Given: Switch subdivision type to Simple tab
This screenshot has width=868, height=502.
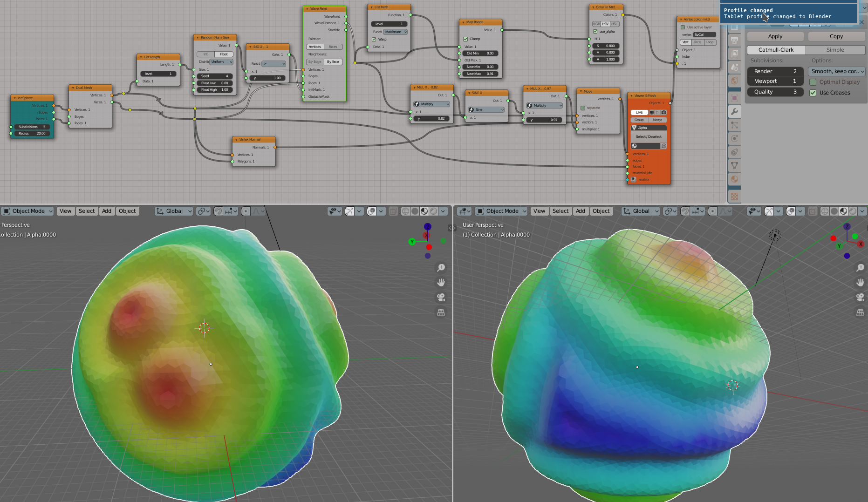Looking at the screenshot, I should tap(835, 50).
